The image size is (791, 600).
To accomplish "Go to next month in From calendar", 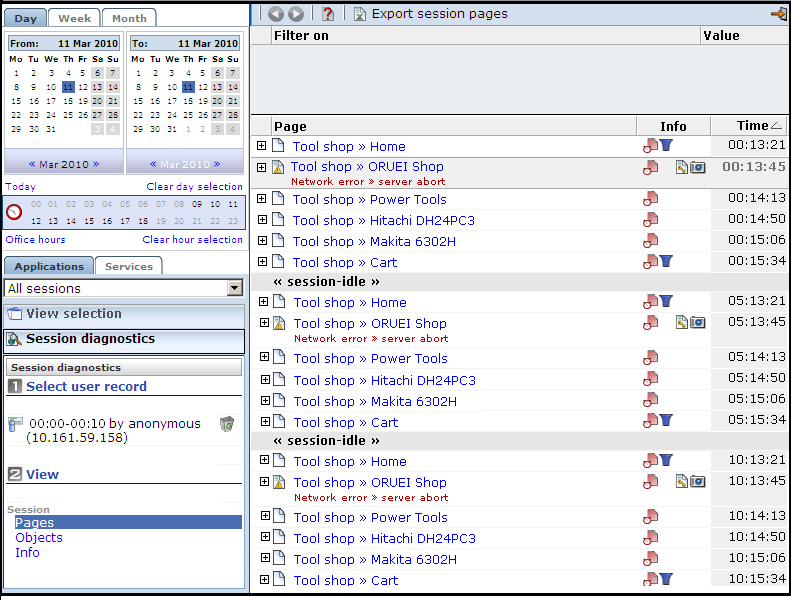I will [x=96, y=164].
